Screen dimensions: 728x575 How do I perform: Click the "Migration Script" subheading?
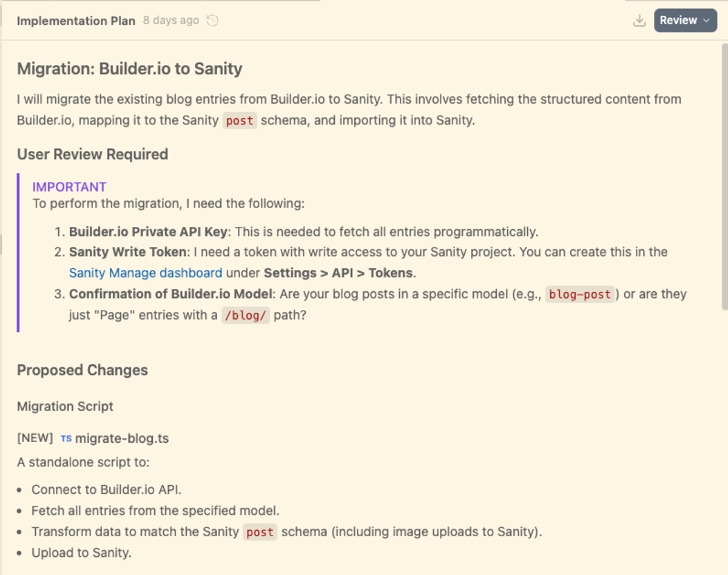65,406
